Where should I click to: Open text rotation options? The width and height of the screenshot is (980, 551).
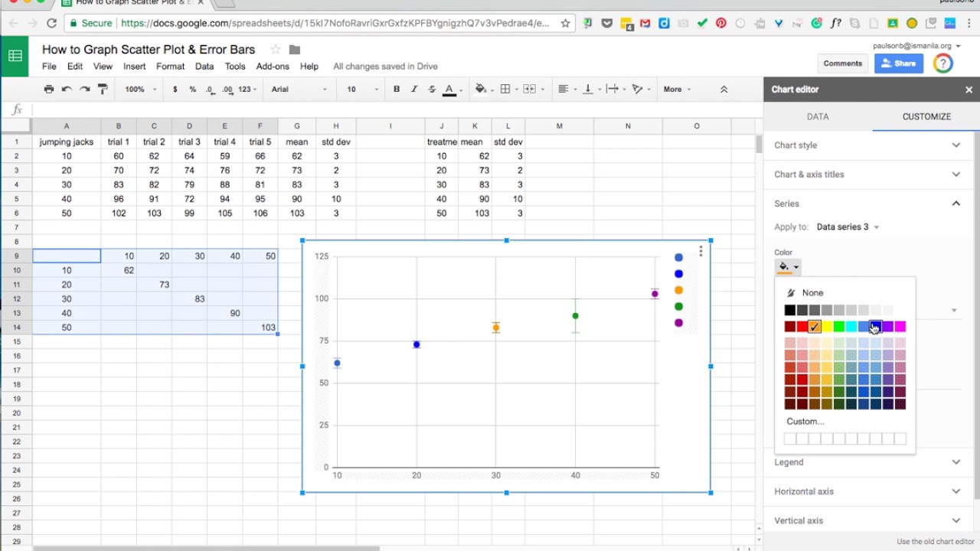pyautogui.click(x=640, y=90)
